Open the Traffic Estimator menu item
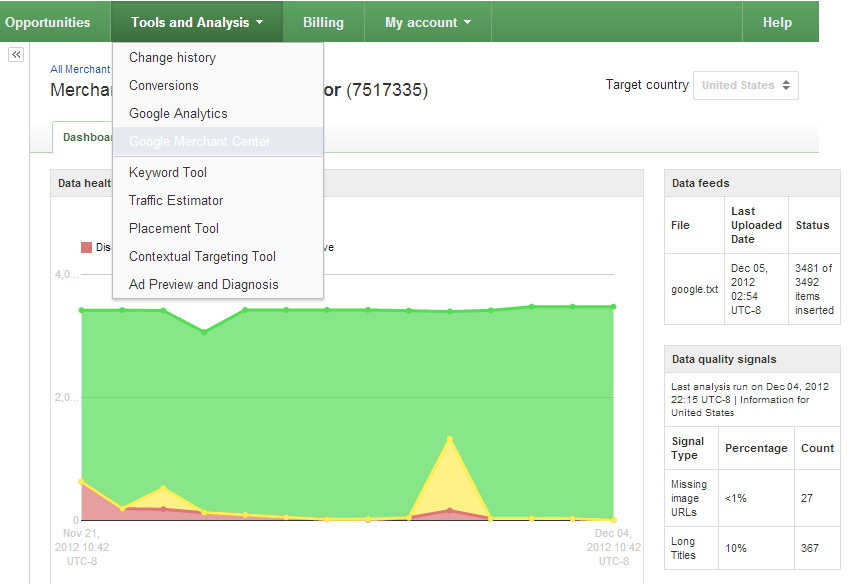 tap(176, 201)
